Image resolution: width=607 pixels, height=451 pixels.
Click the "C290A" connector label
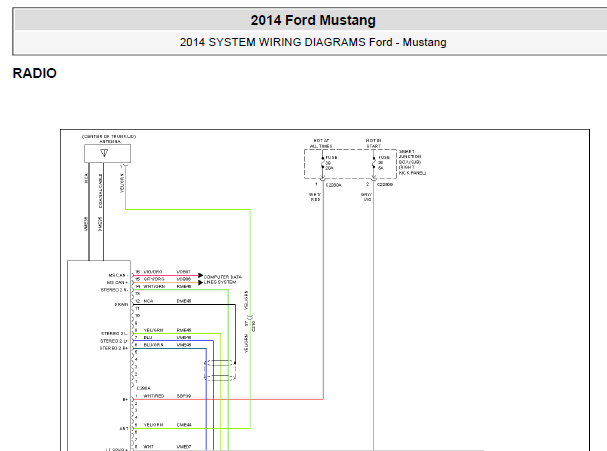pos(144,388)
